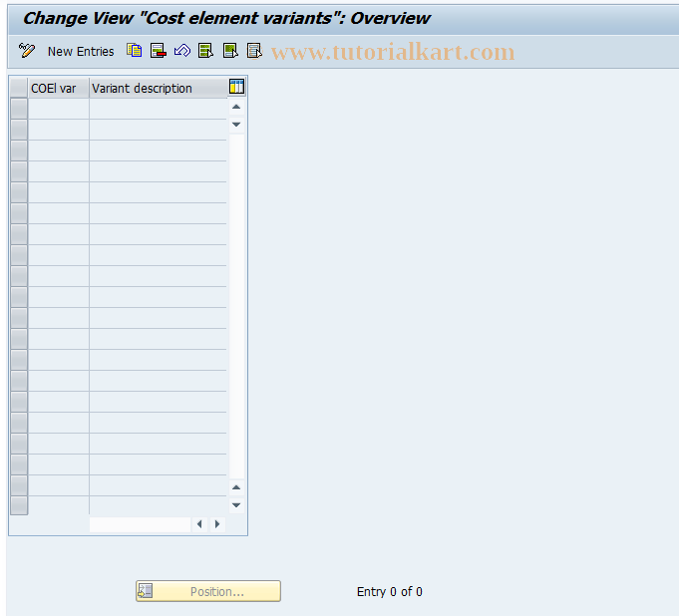Click first row COEl var cell

click(59, 109)
